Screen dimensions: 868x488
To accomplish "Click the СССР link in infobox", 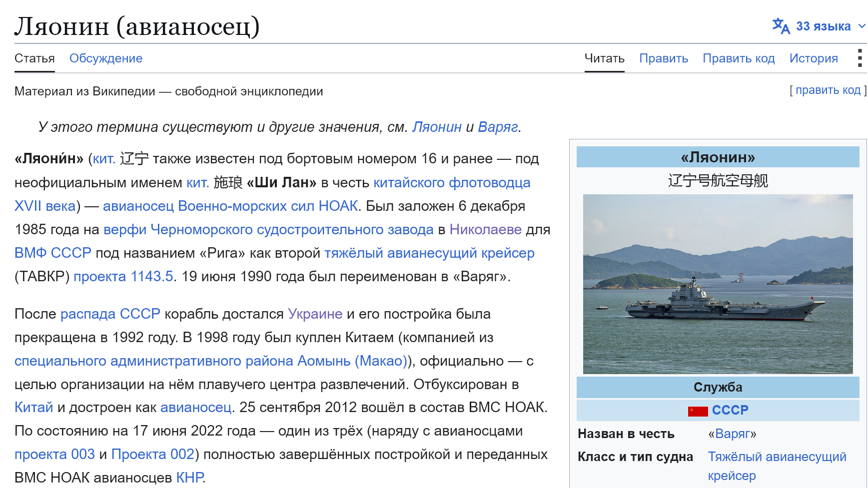I will tap(730, 410).
